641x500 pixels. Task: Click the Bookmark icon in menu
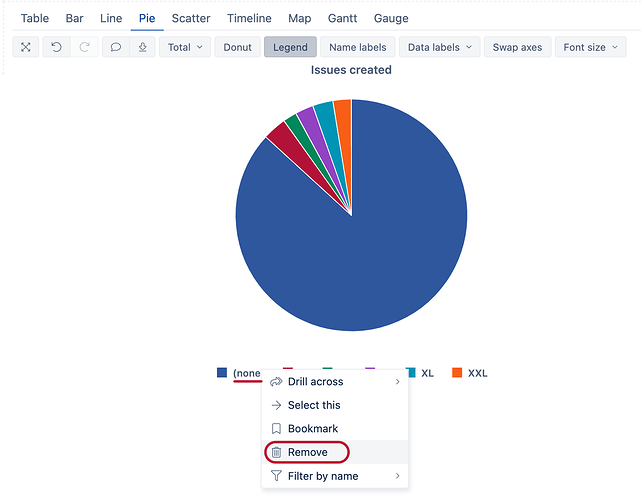[276, 428]
